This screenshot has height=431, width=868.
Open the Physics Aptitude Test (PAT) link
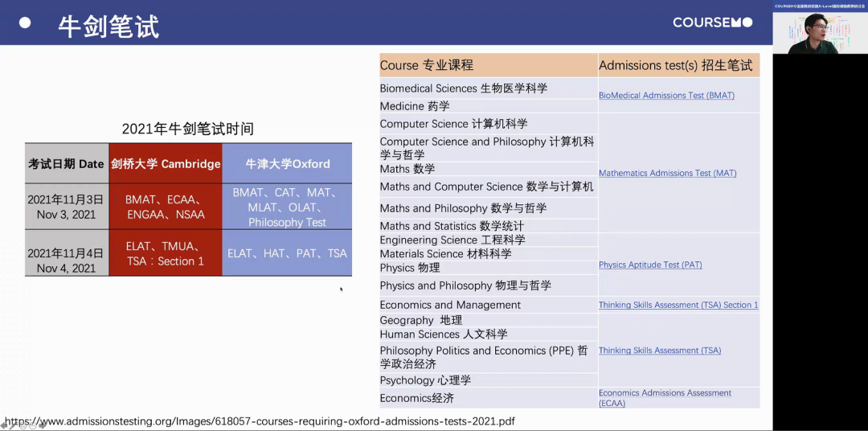tap(650, 265)
